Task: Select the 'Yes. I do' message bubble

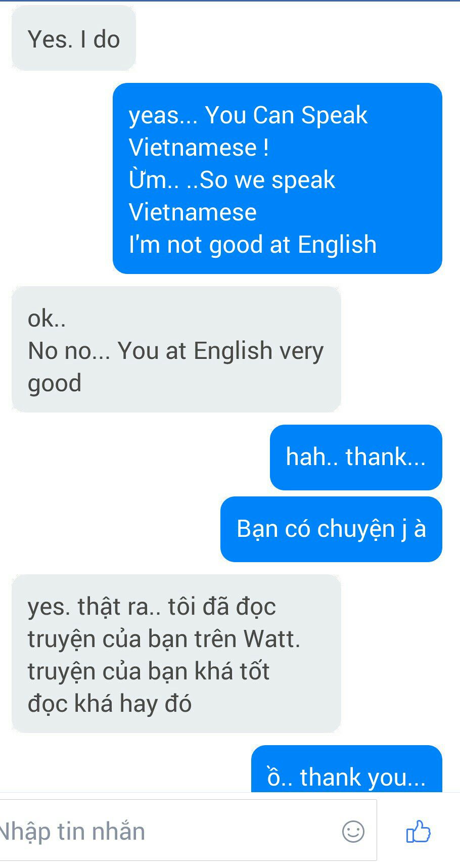Action: click(x=74, y=38)
